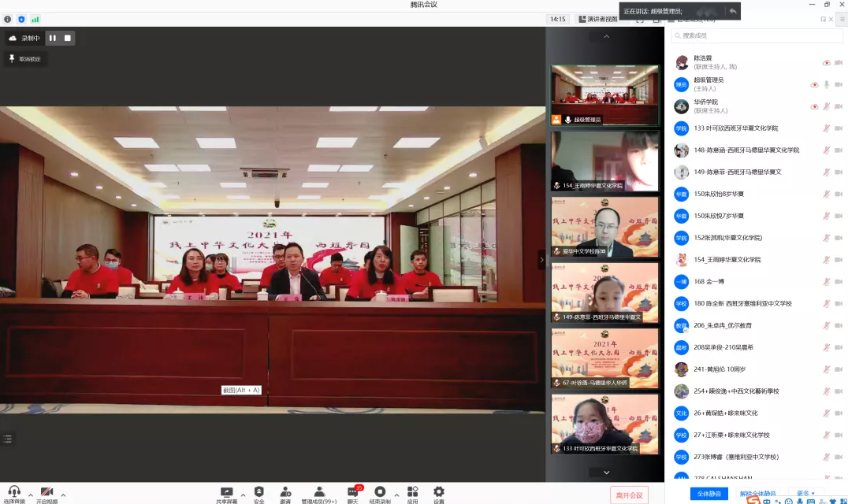Screen dimensions: 848x504
Task: Stop the cloud recording
Action: (x=68, y=38)
